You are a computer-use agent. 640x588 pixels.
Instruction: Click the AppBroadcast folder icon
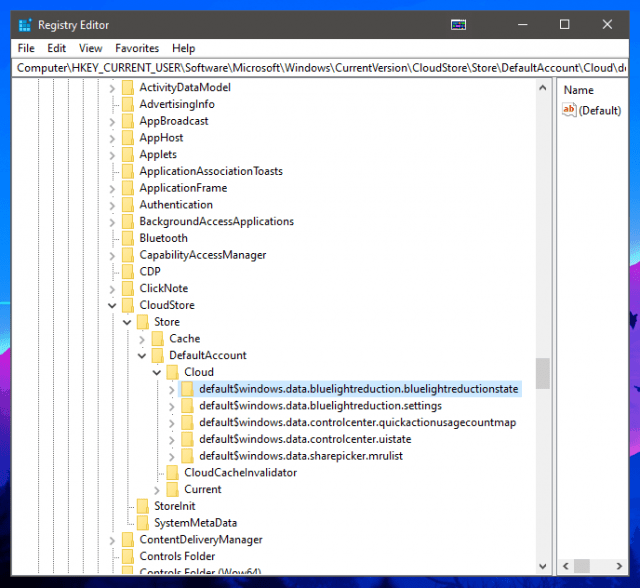[x=128, y=121]
